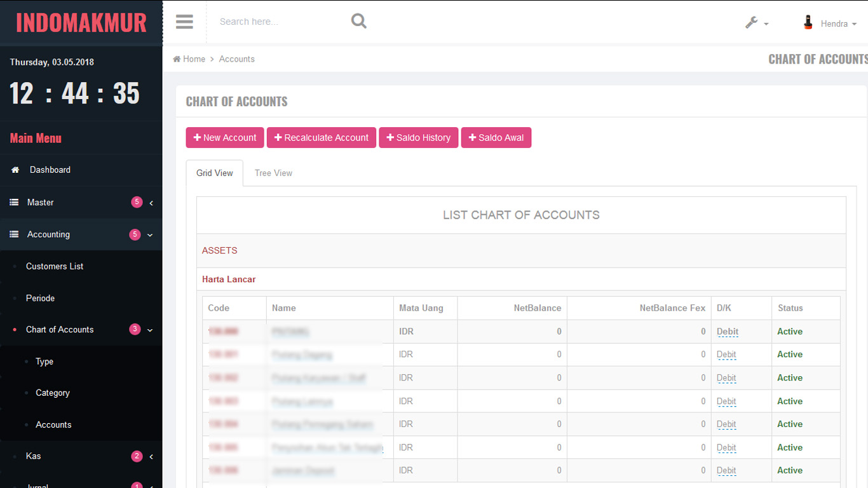Expand the Kas submenu chevron

[x=151, y=457]
